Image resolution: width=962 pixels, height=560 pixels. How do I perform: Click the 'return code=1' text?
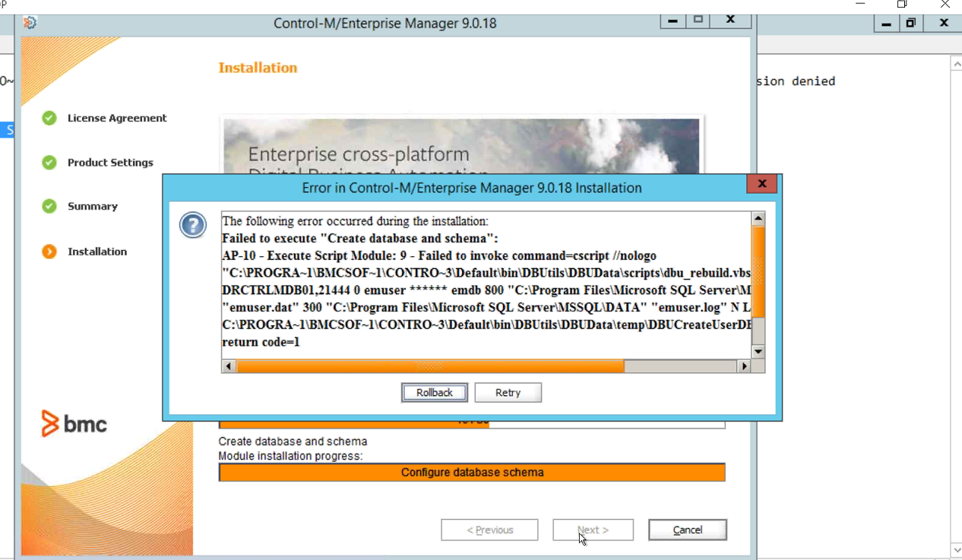(261, 342)
